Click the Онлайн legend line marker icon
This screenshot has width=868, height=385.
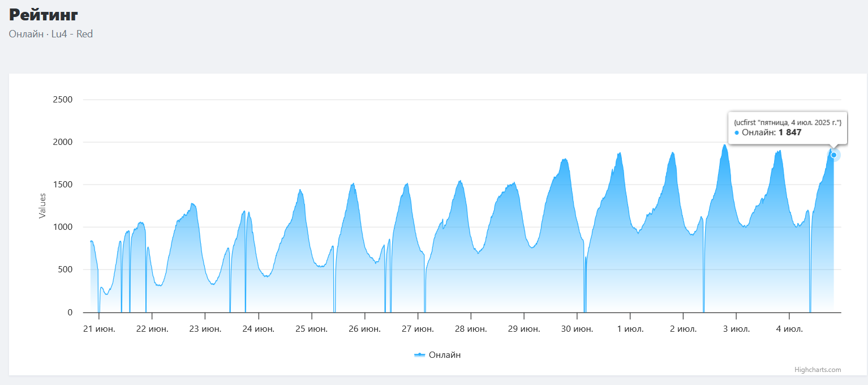[x=419, y=355]
